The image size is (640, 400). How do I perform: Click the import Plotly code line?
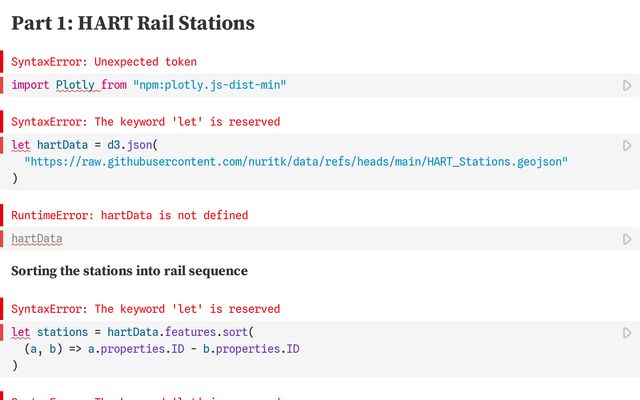[149, 85]
